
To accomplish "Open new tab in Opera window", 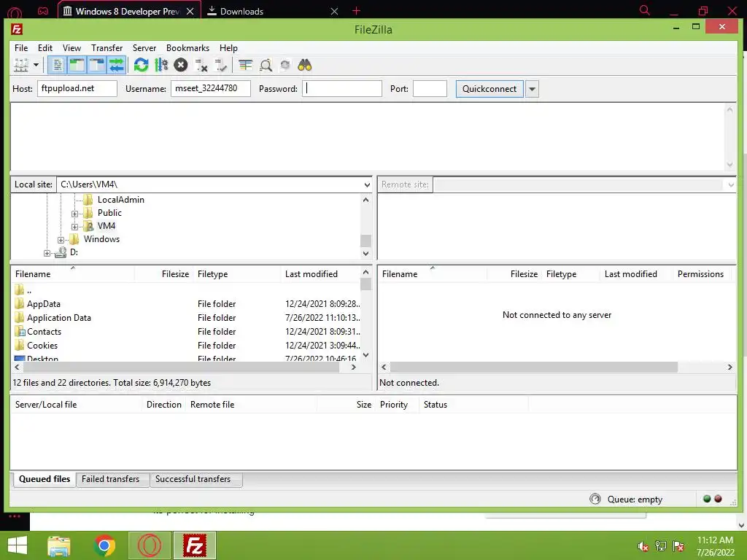I will pyautogui.click(x=356, y=10).
